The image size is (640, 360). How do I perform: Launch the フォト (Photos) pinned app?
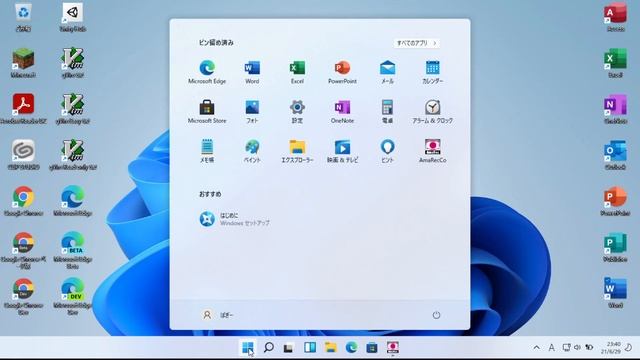pos(252,111)
